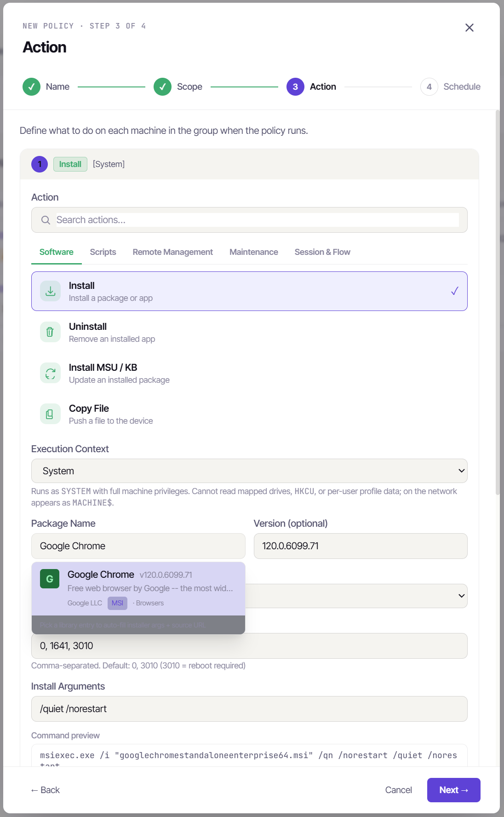Select the Install action option

pyautogui.click(x=249, y=291)
